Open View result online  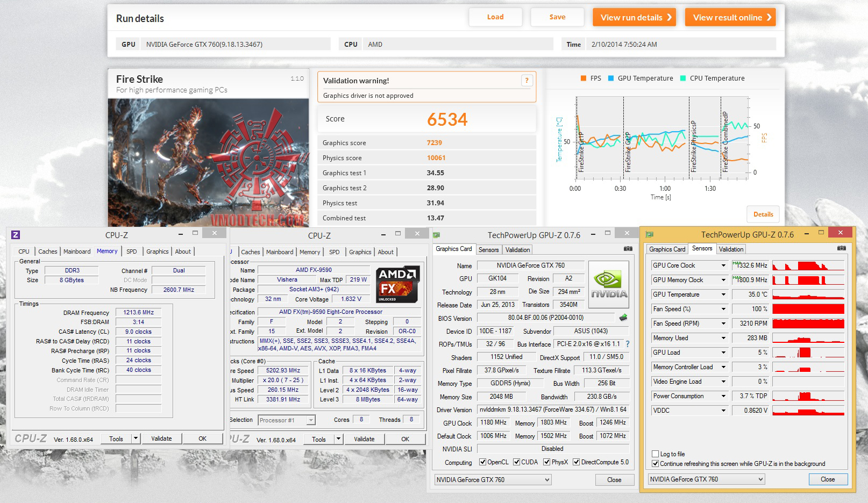(x=731, y=17)
